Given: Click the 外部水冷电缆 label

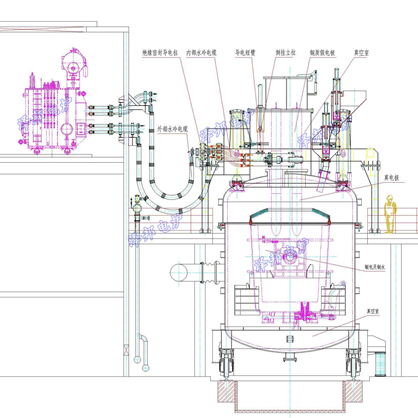Looking at the screenshot, I should click(x=172, y=129).
